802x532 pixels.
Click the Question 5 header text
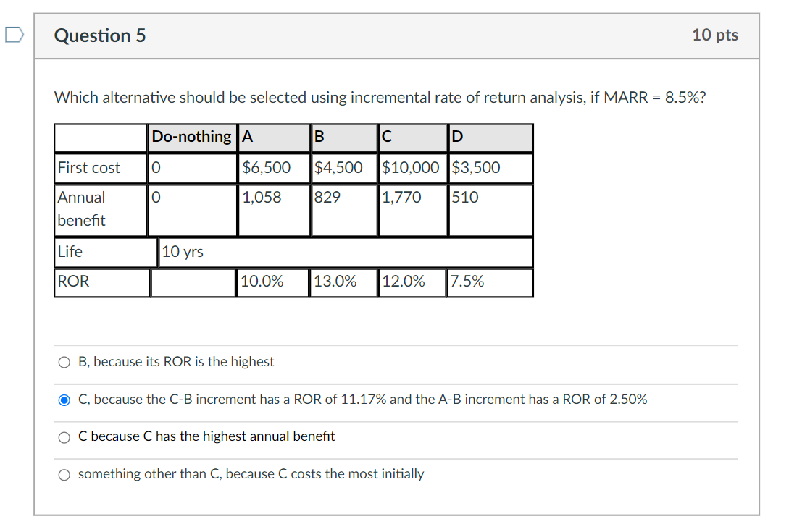pyautogui.click(x=99, y=35)
